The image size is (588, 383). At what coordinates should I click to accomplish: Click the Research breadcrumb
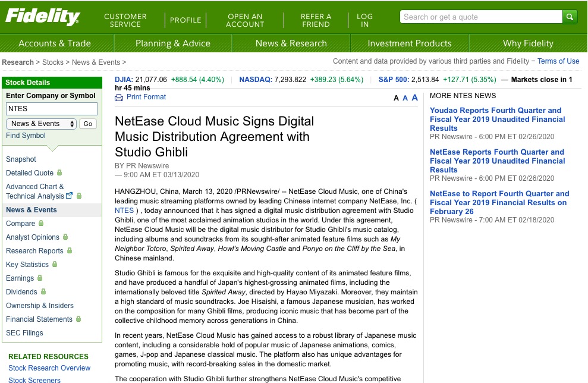pos(18,62)
